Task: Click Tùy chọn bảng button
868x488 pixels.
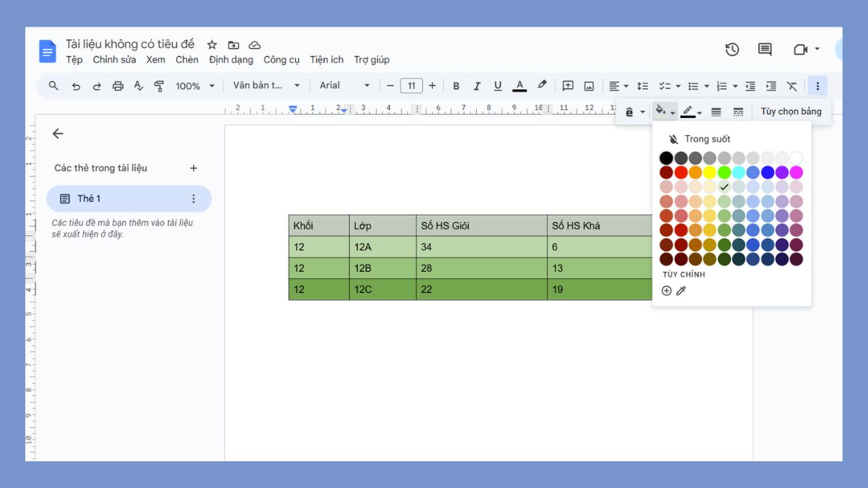Action: 791,111
